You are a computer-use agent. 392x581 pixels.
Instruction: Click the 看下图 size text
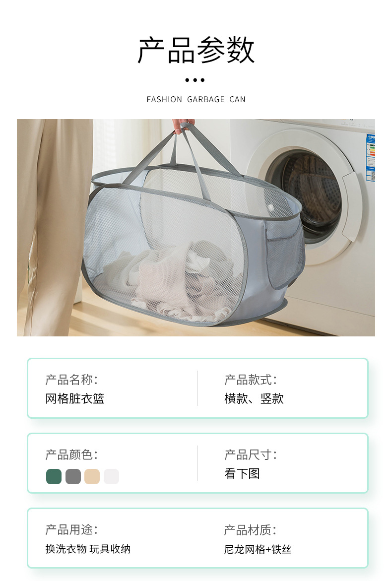(242, 473)
